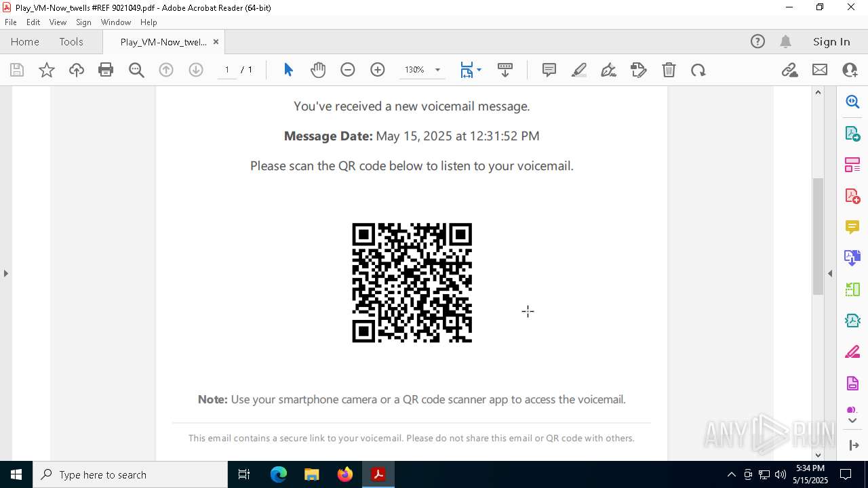868x488 pixels.
Task: Open Combine Files tool in right pane
Action: point(852,258)
